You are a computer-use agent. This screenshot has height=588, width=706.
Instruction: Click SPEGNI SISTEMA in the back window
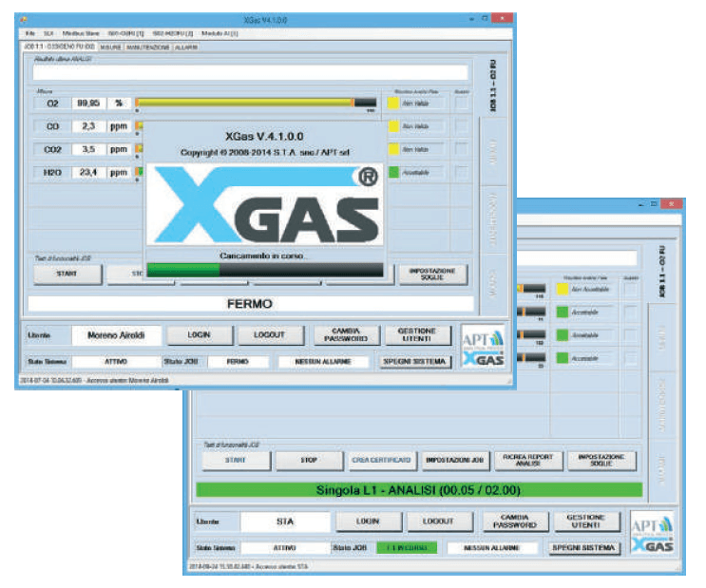(x=583, y=548)
